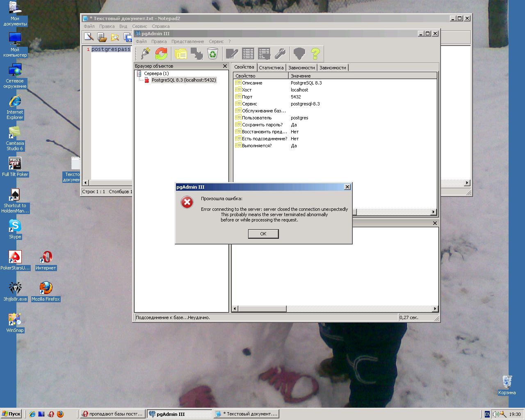Switch to Текстовый документ taskbar button

click(x=246, y=414)
